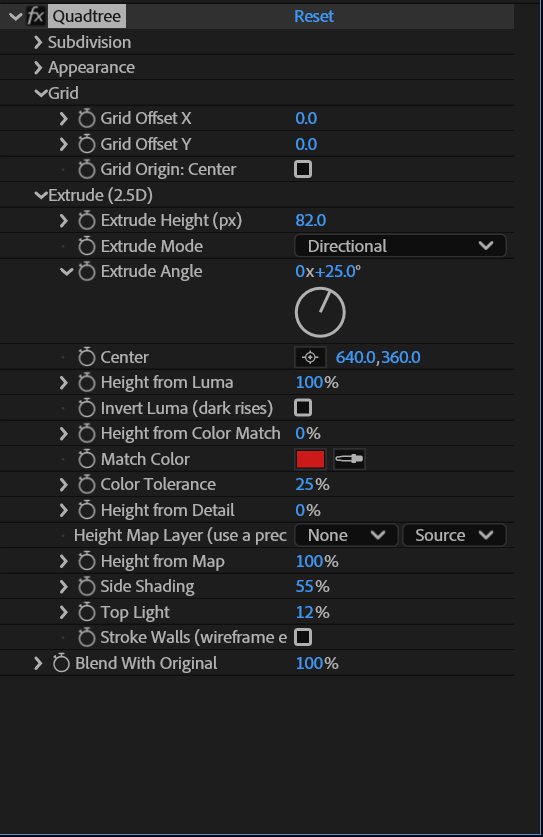Click the stopwatch icon for Grid Offset X
The width and height of the screenshot is (543, 837).
(86, 118)
